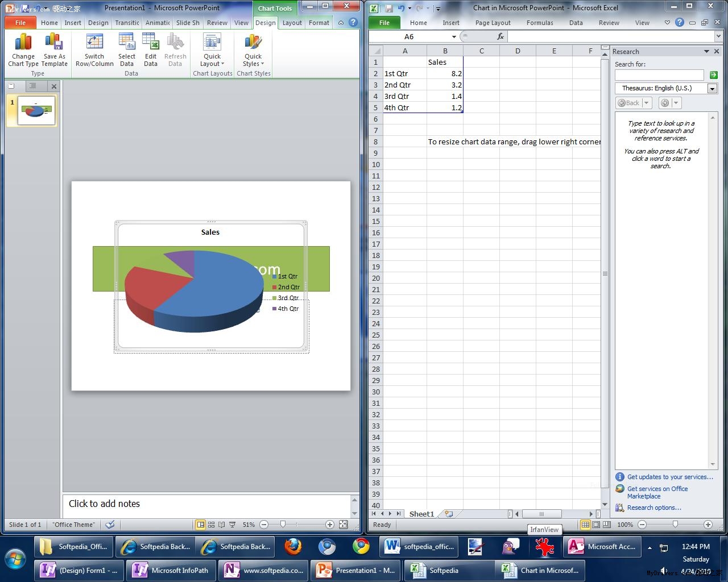Click Save icon in Excel quick access toolbar

tap(389, 9)
